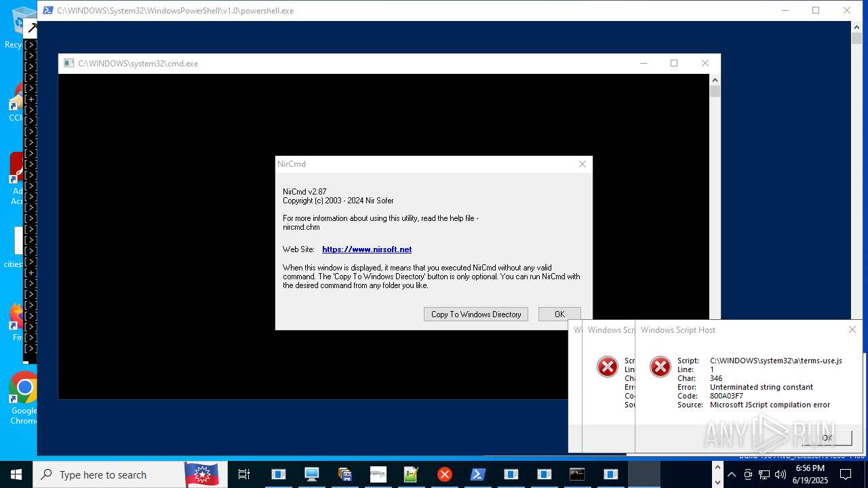Viewport: 868px width, 488px height.
Task: Close the PowerShell window
Action: [847, 11]
